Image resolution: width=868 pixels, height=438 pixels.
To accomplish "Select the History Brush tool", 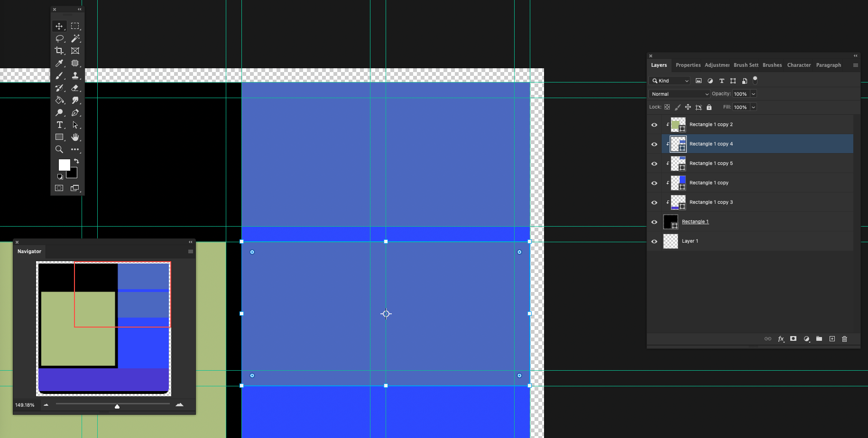I will 59,88.
